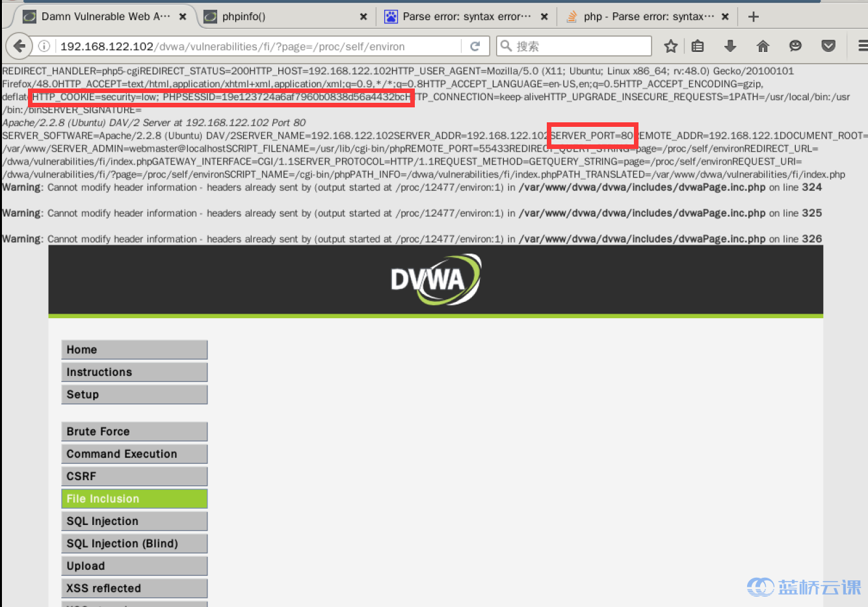Click the warning text ending with line 324

click(x=412, y=187)
